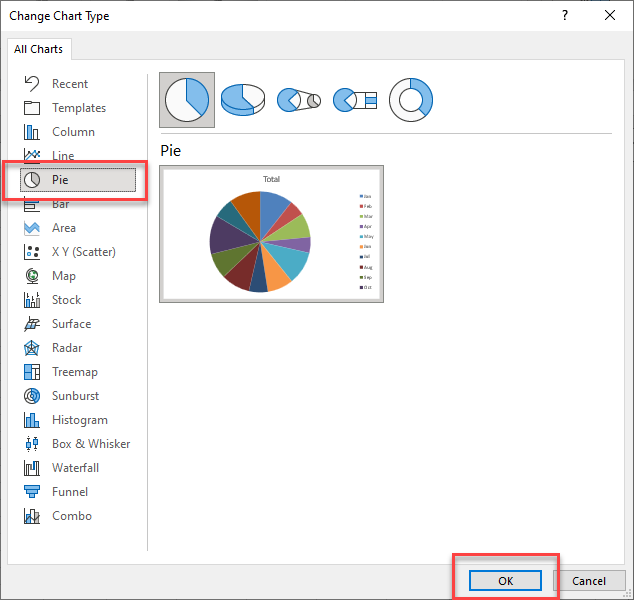This screenshot has height=600, width=634.
Task: Click the standard Pie subtype icon
Action: pos(187,100)
